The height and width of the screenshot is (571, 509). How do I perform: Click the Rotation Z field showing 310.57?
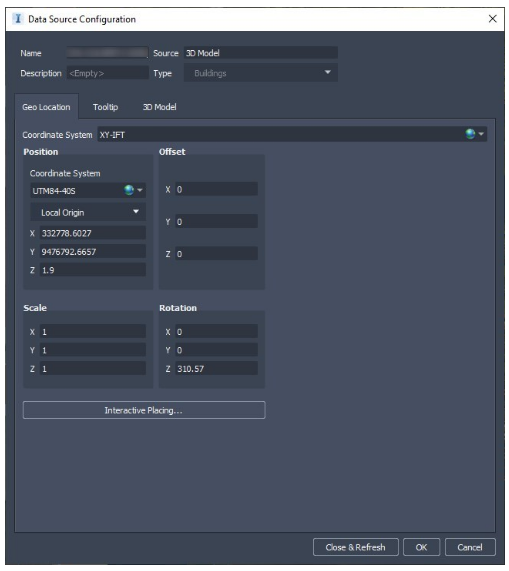tap(216, 369)
